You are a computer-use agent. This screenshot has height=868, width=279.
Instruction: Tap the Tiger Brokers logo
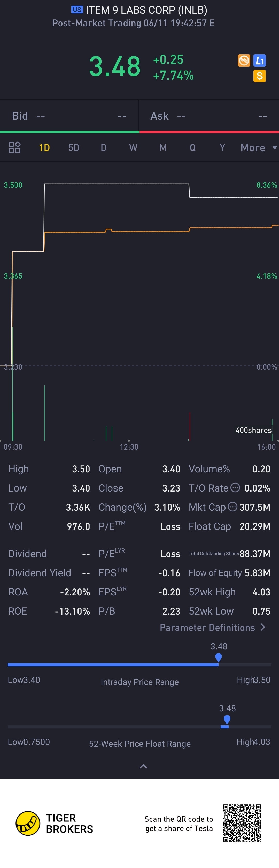pyautogui.click(x=28, y=823)
